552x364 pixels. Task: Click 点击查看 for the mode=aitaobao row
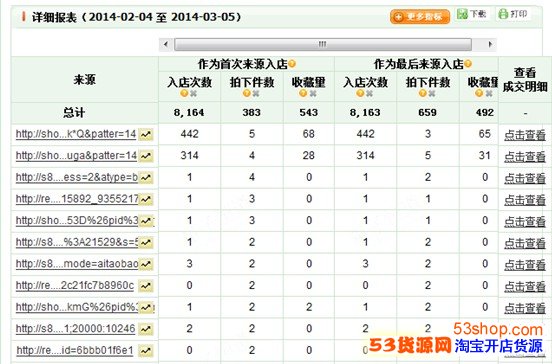click(x=525, y=265)
